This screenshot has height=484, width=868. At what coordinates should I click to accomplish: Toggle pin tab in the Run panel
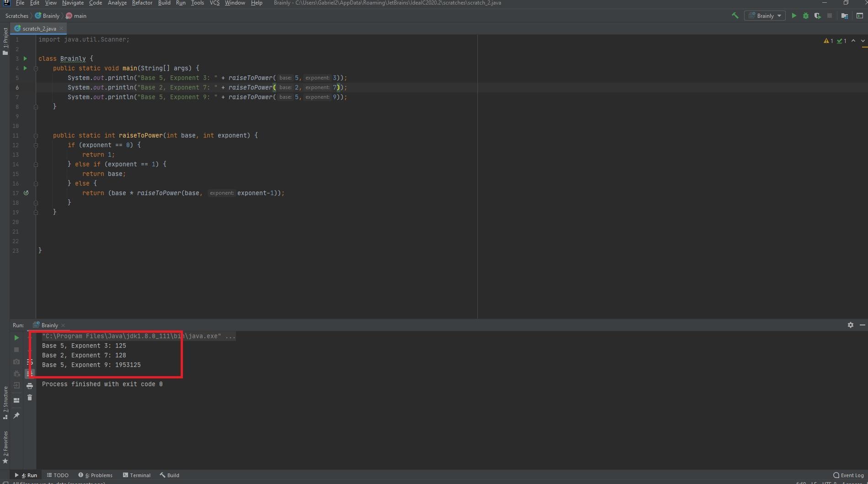(16, 415)
